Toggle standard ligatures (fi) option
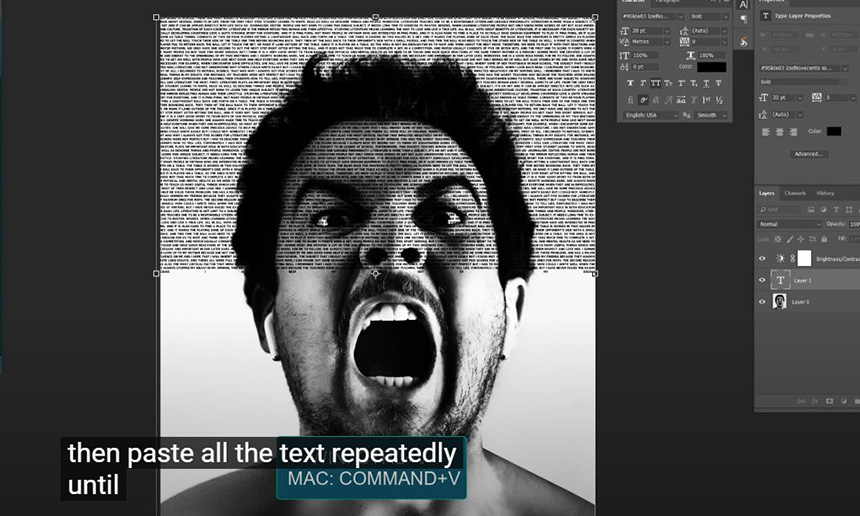This screenshot has width=860, height=516. point(630,100)
